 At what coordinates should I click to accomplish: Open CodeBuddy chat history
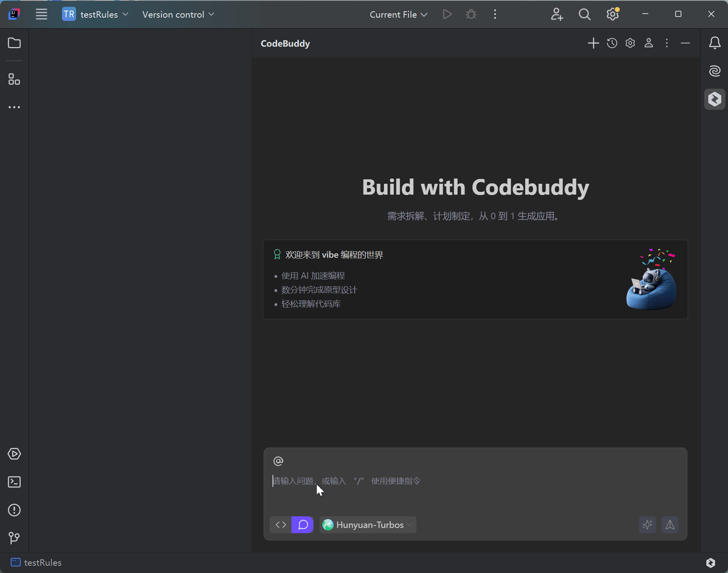(x=612, y=43)
